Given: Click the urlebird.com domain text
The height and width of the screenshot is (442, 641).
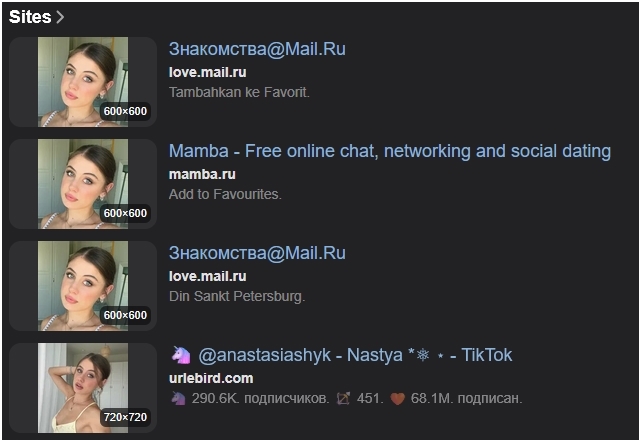Looking at the screenshot, I should (211, 378).
